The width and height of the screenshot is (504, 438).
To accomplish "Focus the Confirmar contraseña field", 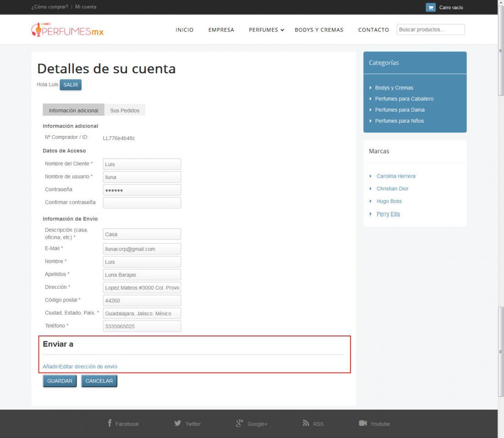I will pos(142,203).
